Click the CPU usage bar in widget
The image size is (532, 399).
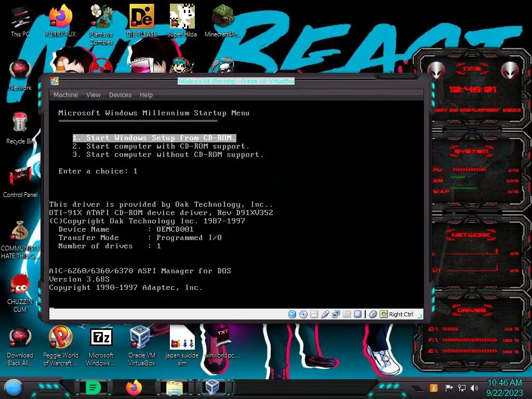tap(469, 170)
